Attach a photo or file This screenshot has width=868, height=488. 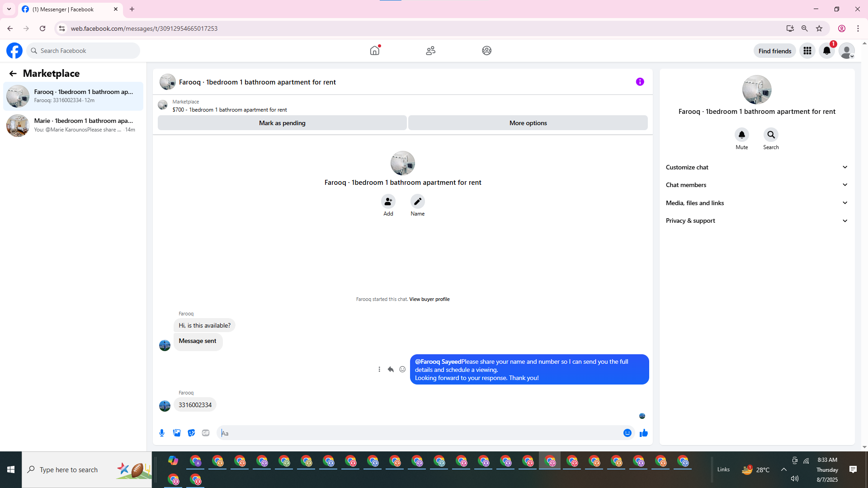coord(177,433)
